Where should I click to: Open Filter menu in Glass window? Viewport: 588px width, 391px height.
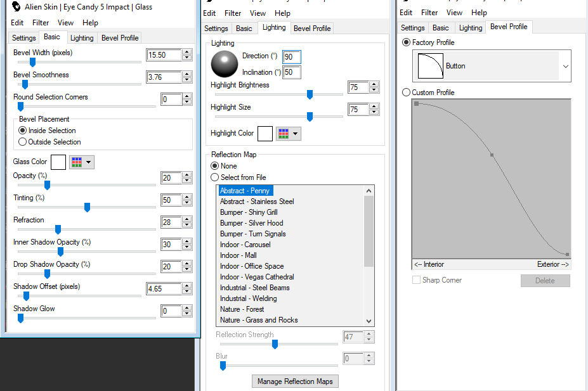click(x=41, y=22)
